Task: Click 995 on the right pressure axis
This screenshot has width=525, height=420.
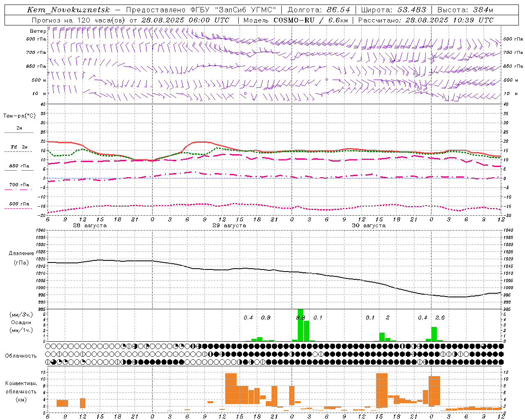Action: pos(507,295)
